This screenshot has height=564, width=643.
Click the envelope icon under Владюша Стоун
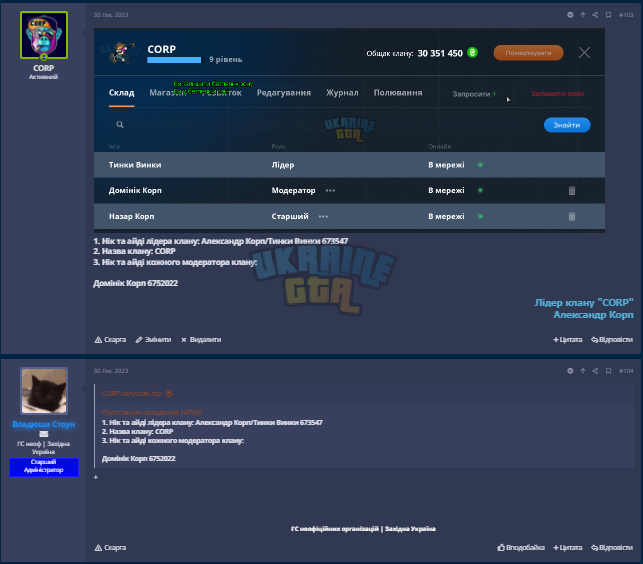click(43, 434)
